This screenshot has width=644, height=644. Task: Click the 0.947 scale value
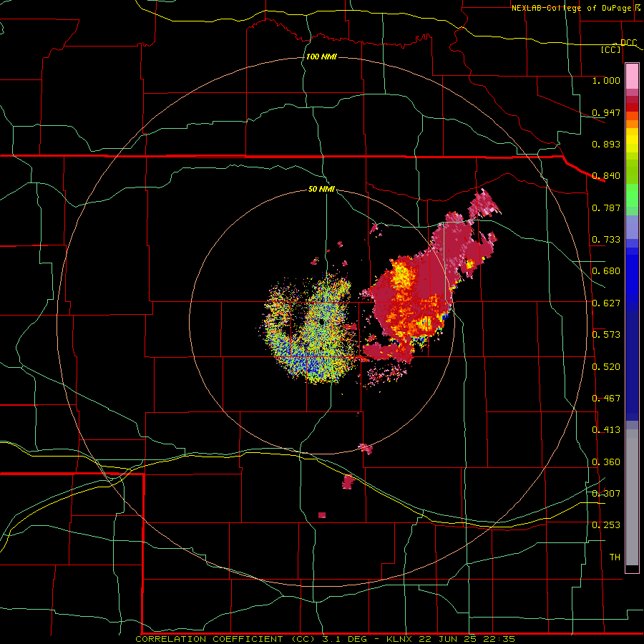606,112
